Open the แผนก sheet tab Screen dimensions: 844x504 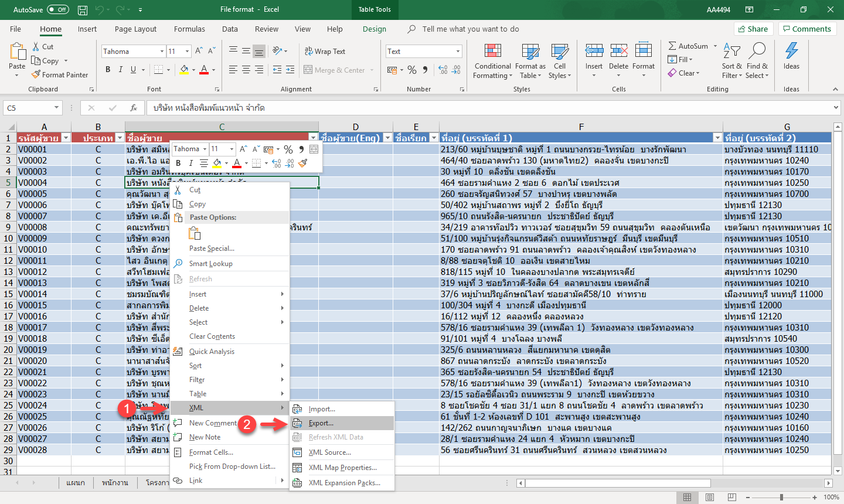76,483
